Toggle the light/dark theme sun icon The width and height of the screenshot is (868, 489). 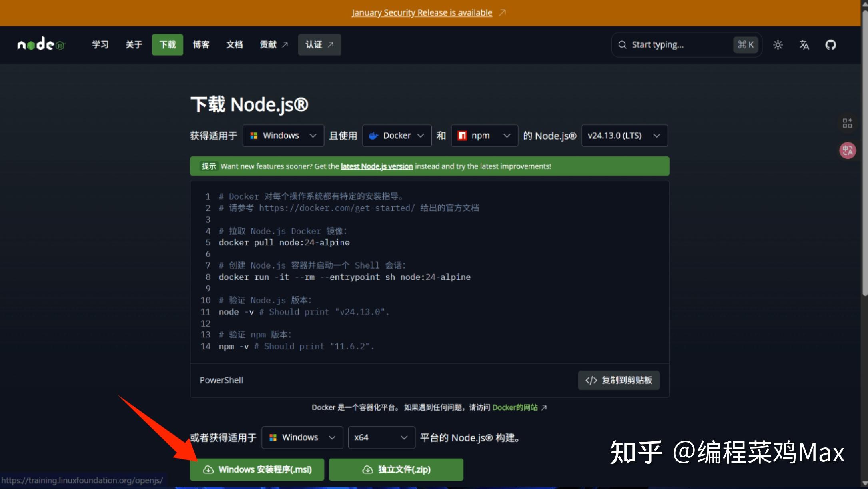click(x=778, y=45)
